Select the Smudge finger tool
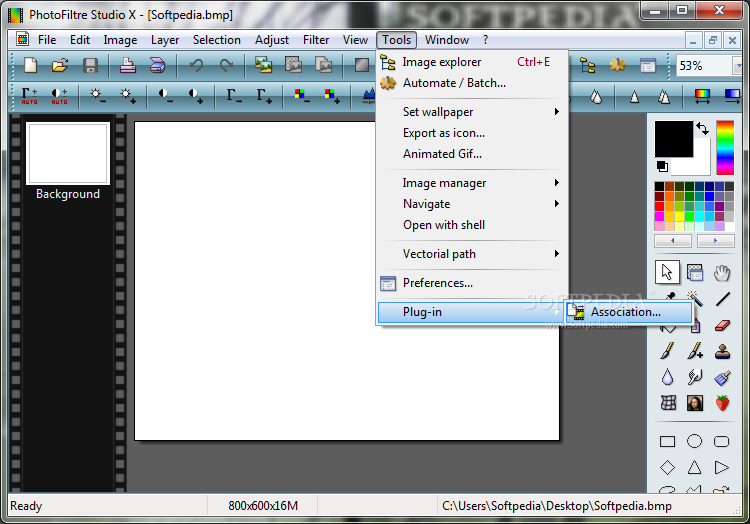The image size is (750, 524). 695,377
